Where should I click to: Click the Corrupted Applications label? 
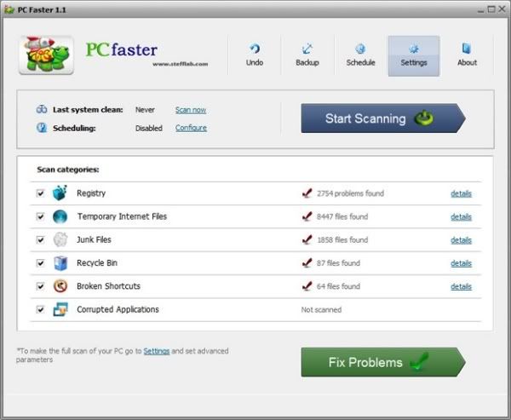click(x=118, y=309)
